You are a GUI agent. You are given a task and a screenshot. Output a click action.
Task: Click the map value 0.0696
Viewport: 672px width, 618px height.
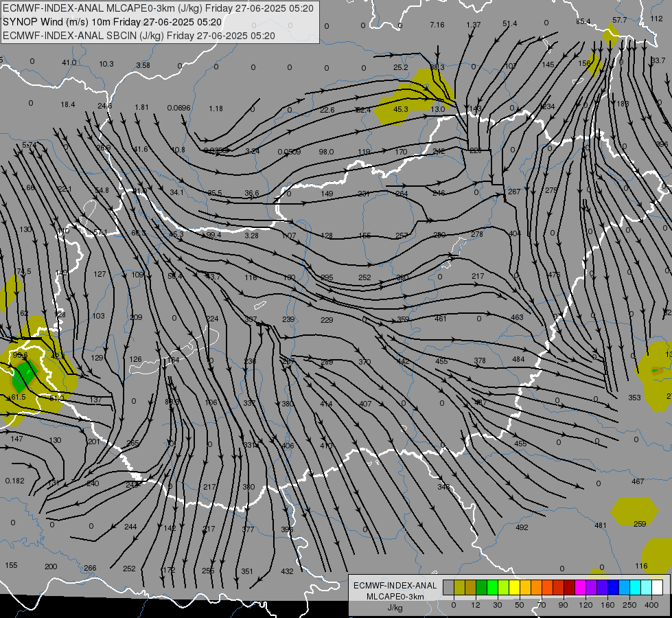click(x=178, y=108)
